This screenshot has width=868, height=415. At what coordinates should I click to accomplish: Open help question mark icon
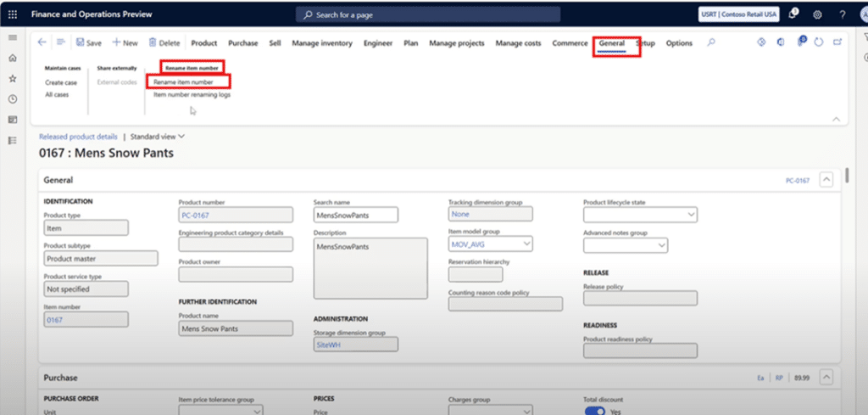tap(843, 15)
